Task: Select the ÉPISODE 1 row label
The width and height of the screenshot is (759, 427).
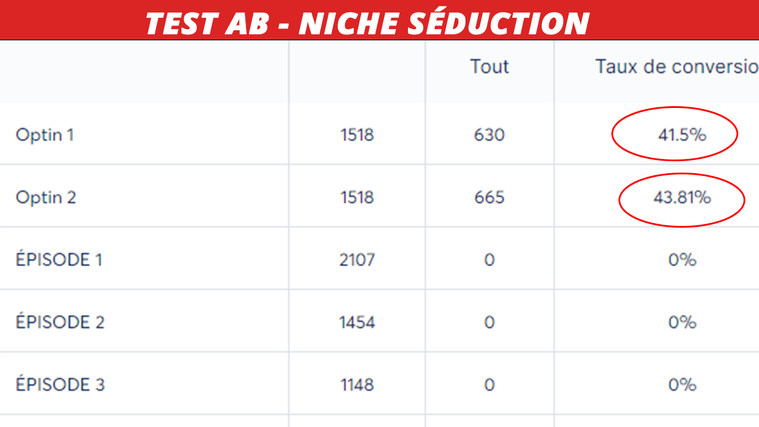Action: pos(59,260)
